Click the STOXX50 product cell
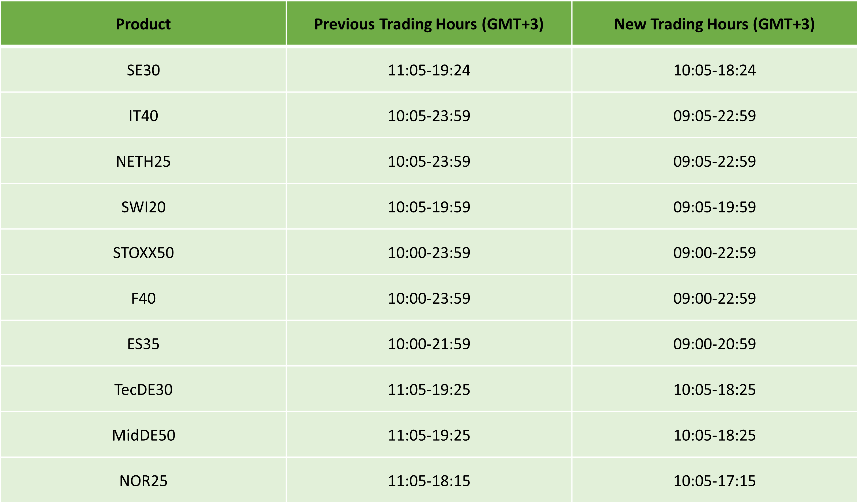860x504 pixels. click(143, 253)
